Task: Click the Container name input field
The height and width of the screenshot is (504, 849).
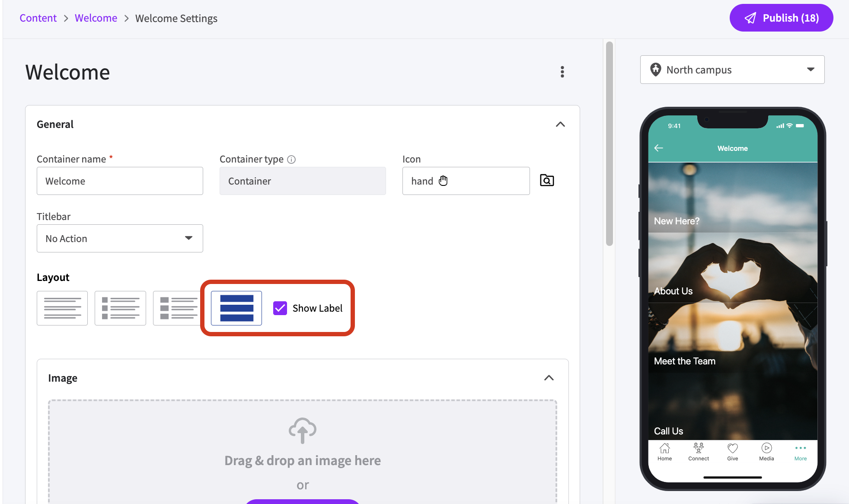Action: (x=120, y=181)
